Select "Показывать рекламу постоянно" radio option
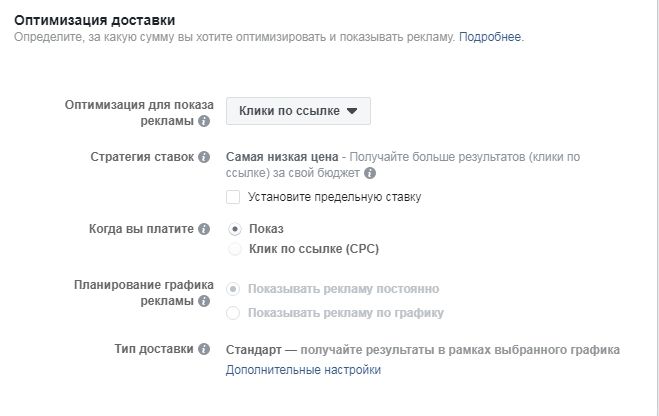Viewport: 659px width, 416px height. [x=234, y=289]
